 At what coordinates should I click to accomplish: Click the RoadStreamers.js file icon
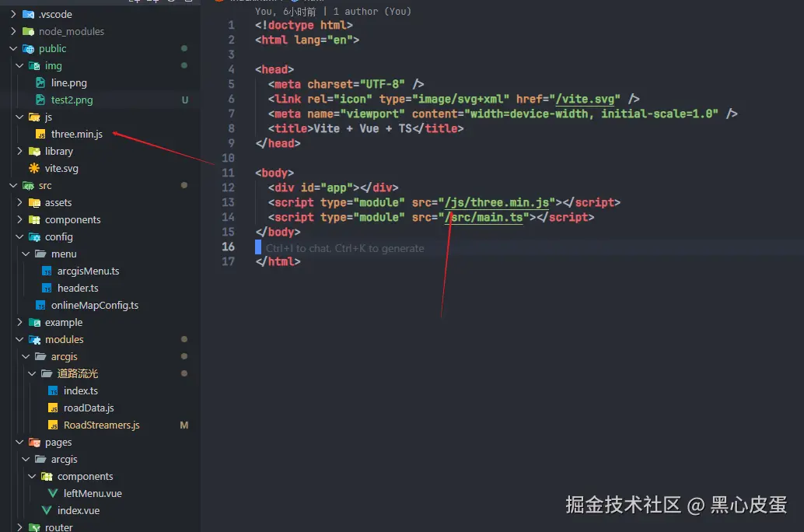(52, 425)
